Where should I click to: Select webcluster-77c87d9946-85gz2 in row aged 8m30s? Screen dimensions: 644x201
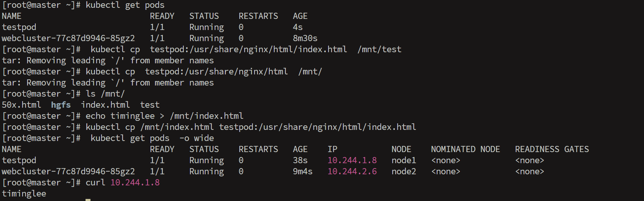click(68, 39)
